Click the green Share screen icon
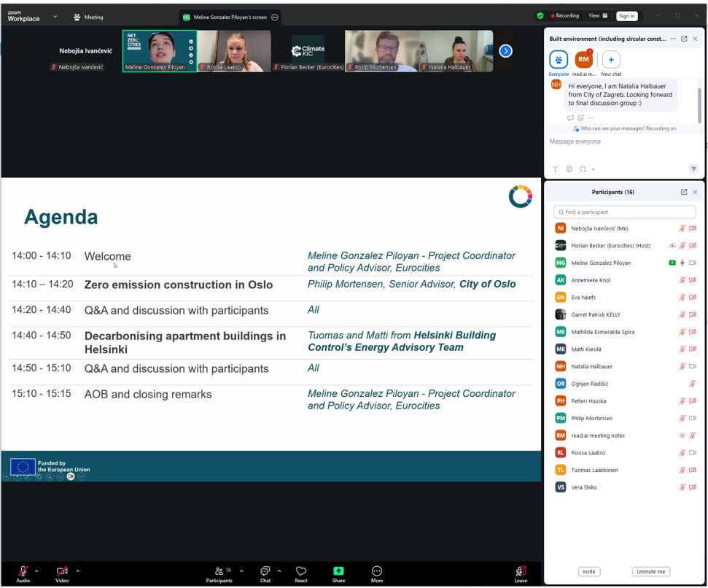 [338, 571]
